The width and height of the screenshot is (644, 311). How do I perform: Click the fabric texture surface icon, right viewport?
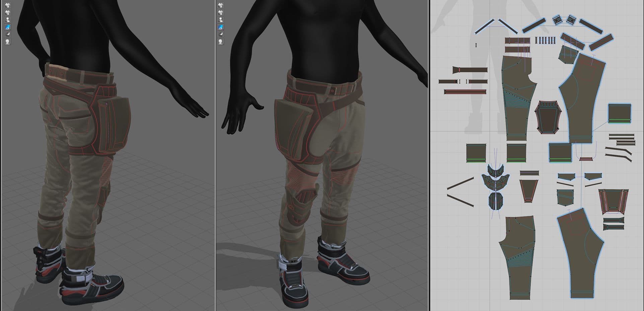[x=221, y=34]
